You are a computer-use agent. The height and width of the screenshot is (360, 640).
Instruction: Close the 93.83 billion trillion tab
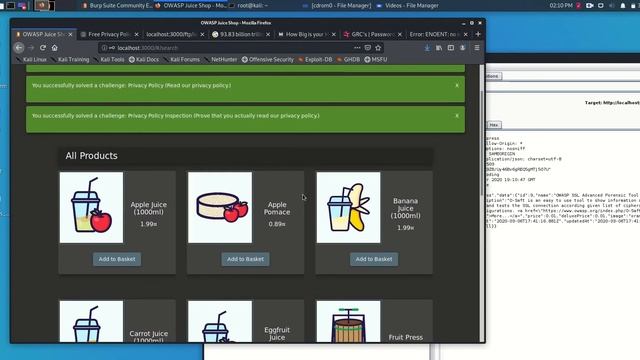(x=268, y=35)
